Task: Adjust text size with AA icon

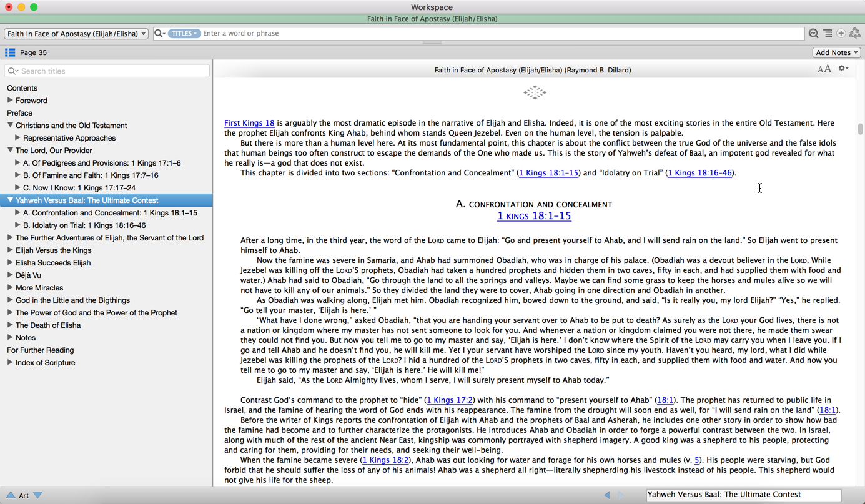Action: [x=824, y=69]
